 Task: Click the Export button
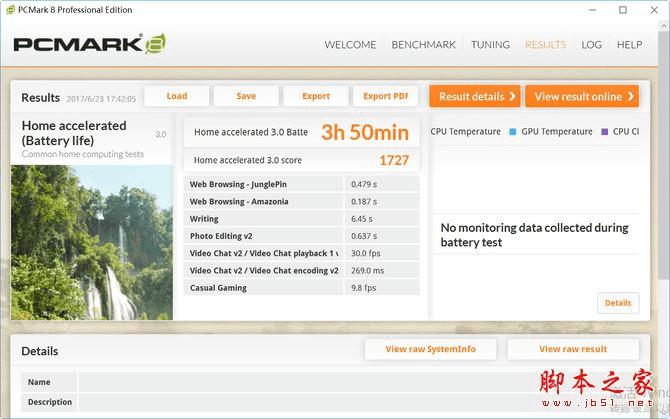(x=316, y=96)
